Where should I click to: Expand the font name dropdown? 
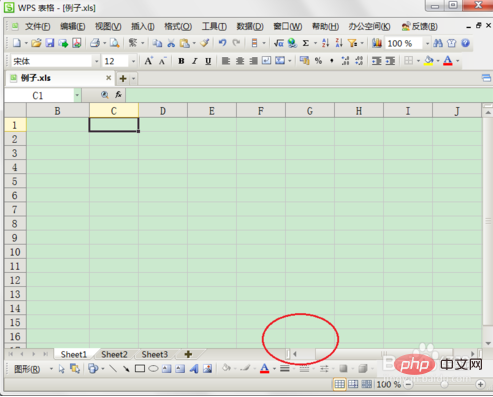[96, 61]
